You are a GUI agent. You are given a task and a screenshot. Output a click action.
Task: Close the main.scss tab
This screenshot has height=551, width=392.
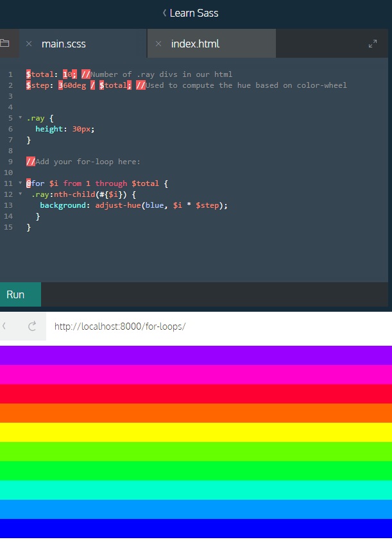(x=29, y=44)
